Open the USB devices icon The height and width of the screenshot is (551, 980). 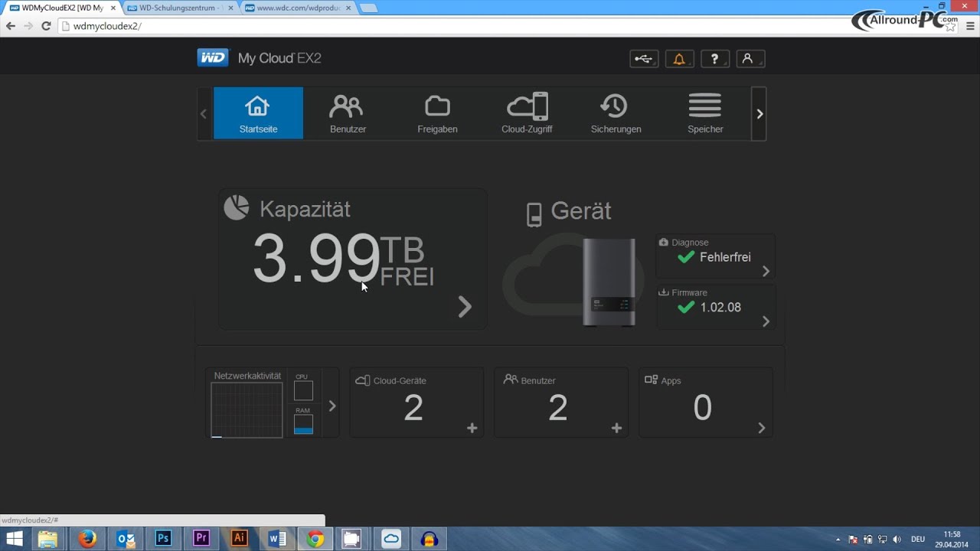[644, 59]
